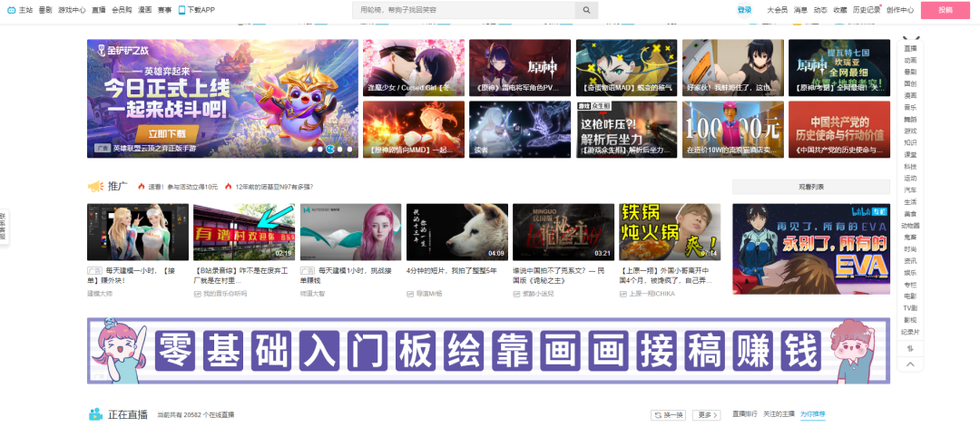This screenshot has width=980, height=427.
Task: Open the 更多 expander in live section
Action: [706, 414]
